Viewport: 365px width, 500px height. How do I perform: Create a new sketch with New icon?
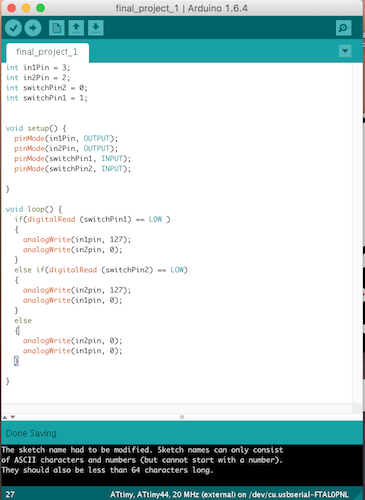[x=57, y=28]
